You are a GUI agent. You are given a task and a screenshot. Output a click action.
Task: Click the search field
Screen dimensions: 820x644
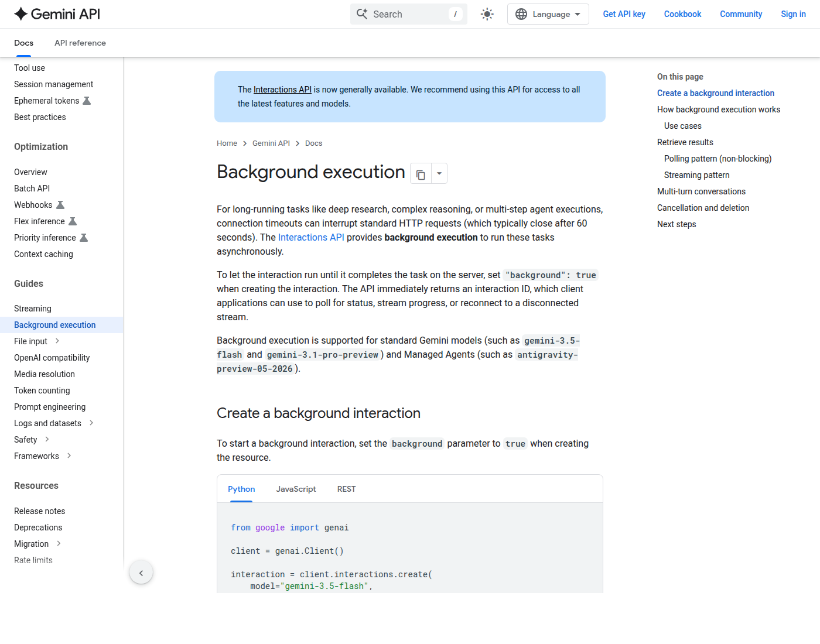409,14
